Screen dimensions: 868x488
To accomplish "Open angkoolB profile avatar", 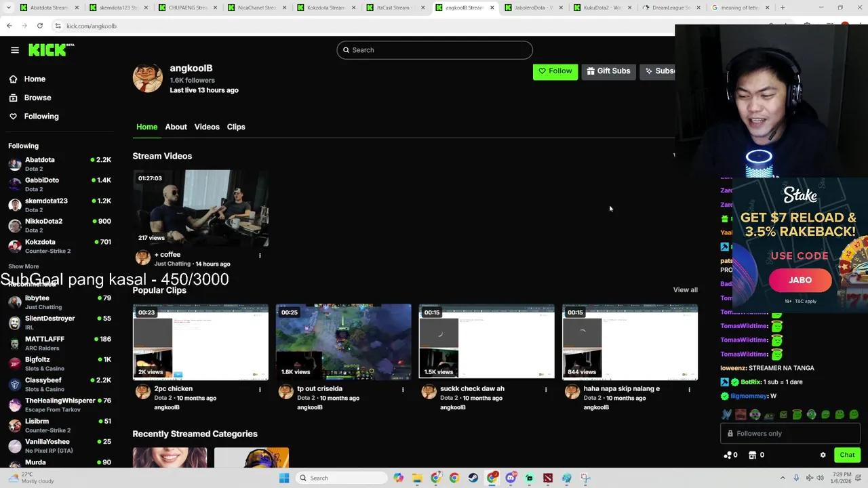I will point(147,79).
